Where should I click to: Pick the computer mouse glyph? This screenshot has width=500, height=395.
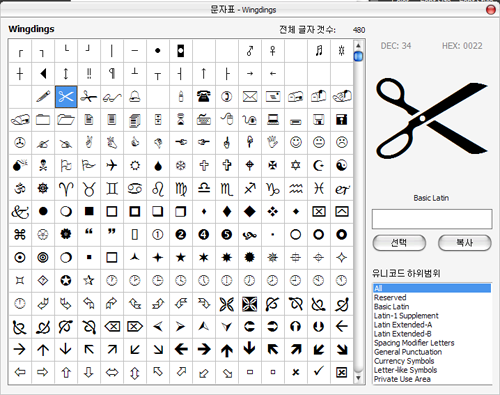click(227, 120)
